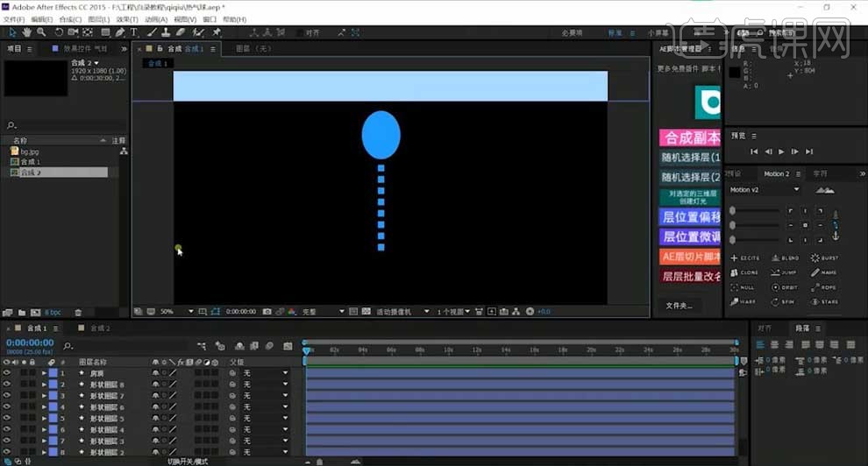Expand layer 2 properties triangle

(x=44, y=385)
